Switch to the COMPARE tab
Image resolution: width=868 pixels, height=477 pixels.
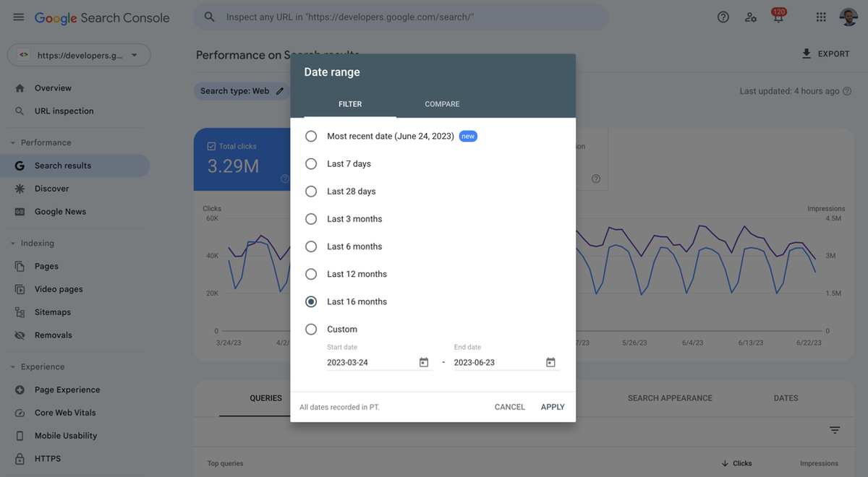[x=441, y=103]
